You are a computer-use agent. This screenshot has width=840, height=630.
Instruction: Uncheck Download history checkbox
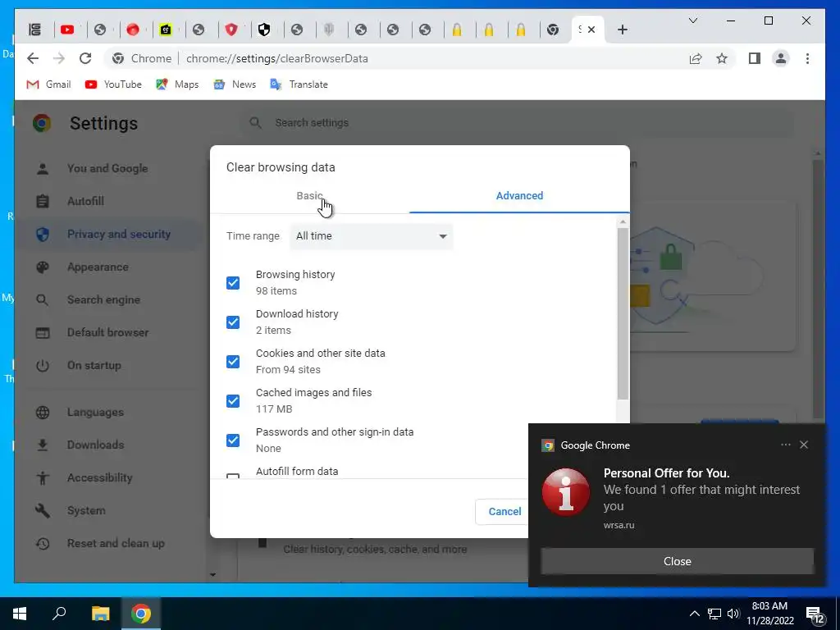tap(233, 322)
